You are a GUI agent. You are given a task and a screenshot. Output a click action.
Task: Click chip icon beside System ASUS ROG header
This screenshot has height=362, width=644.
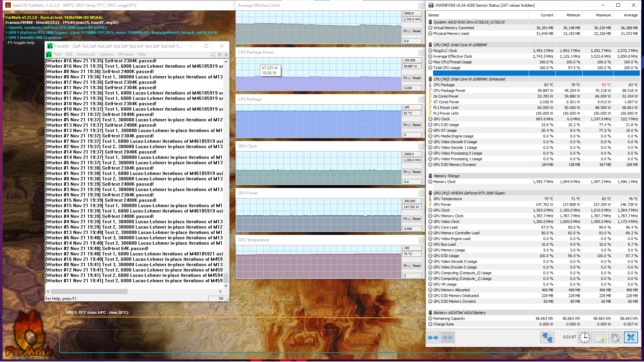tap(430, 22)
